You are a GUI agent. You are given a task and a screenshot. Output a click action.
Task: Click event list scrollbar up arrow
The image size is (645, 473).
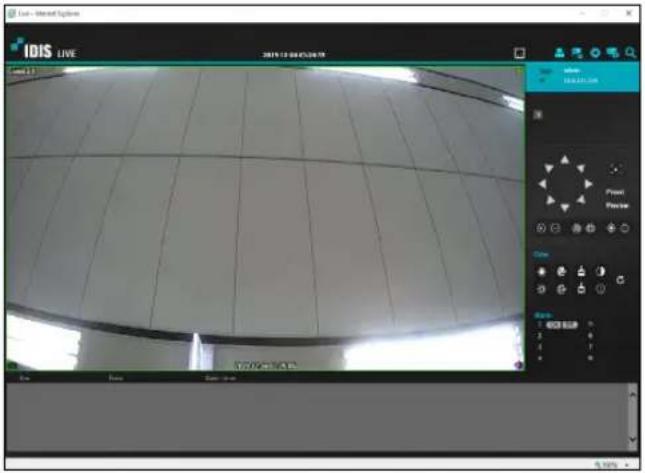[x=632, y=394]
